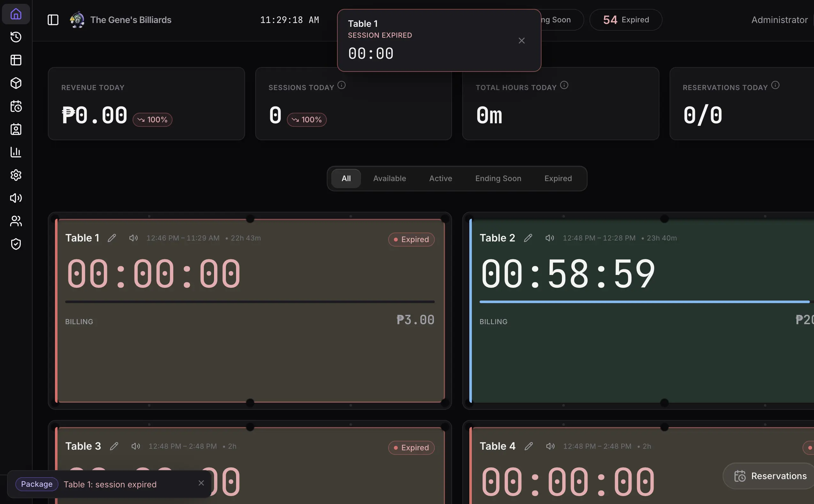814x504 pixels.
Task: Show info for Reservations Today
Action: pyautogui.click(x=775, y=85)
